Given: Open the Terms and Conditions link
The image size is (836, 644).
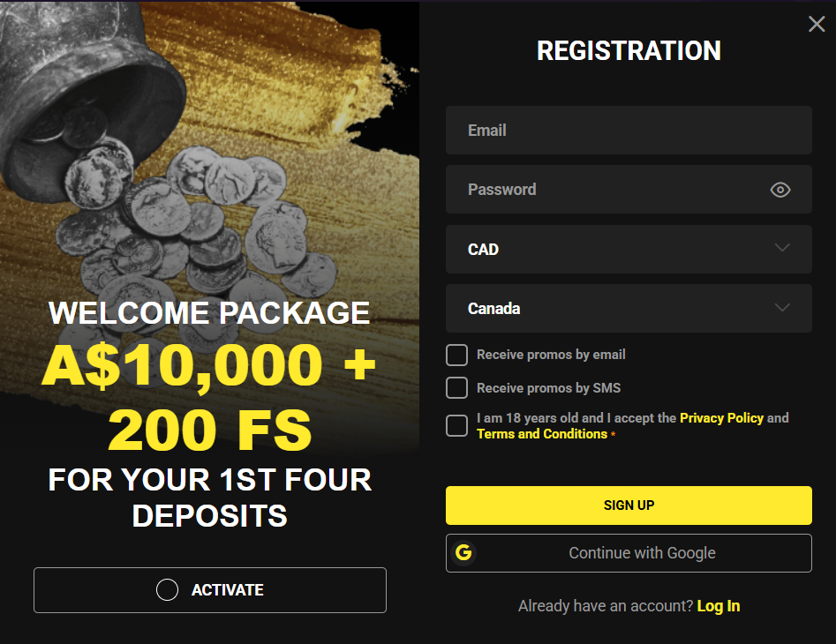Looking at the screenshot, I should (541, 434).
